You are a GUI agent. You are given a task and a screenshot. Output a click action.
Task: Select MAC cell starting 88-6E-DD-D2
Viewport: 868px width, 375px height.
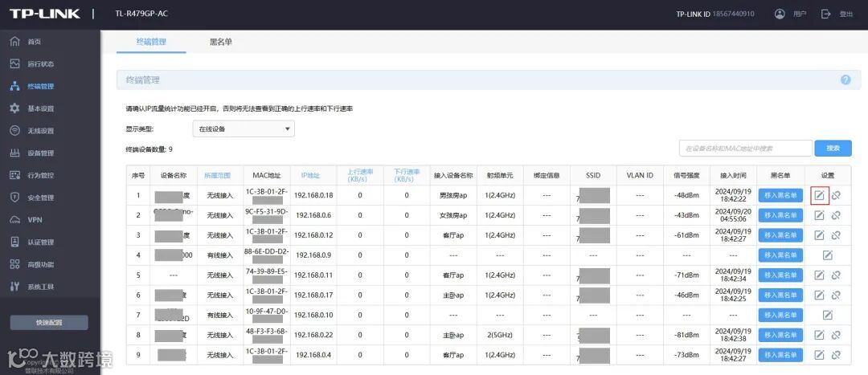pos(267,255)
